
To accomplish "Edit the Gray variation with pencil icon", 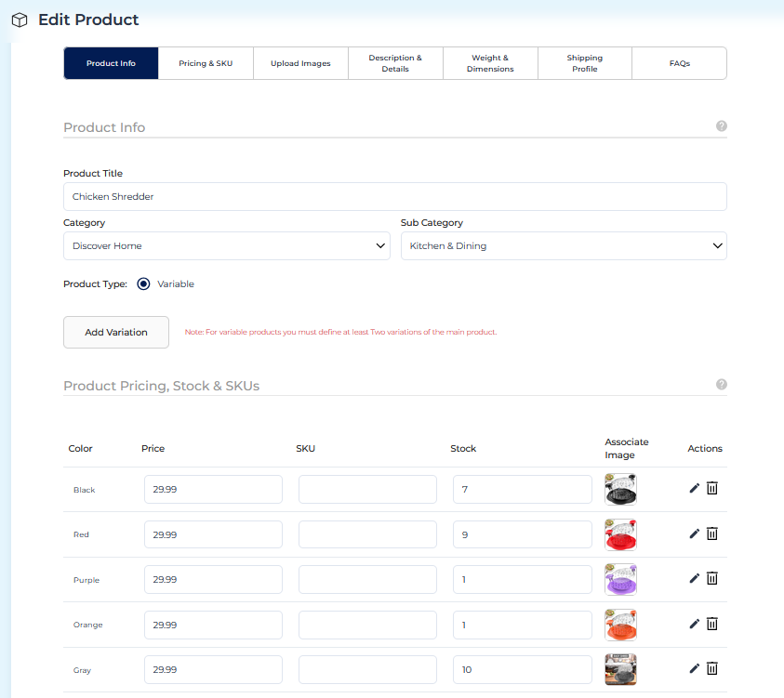I will click(x=694, y=668).
